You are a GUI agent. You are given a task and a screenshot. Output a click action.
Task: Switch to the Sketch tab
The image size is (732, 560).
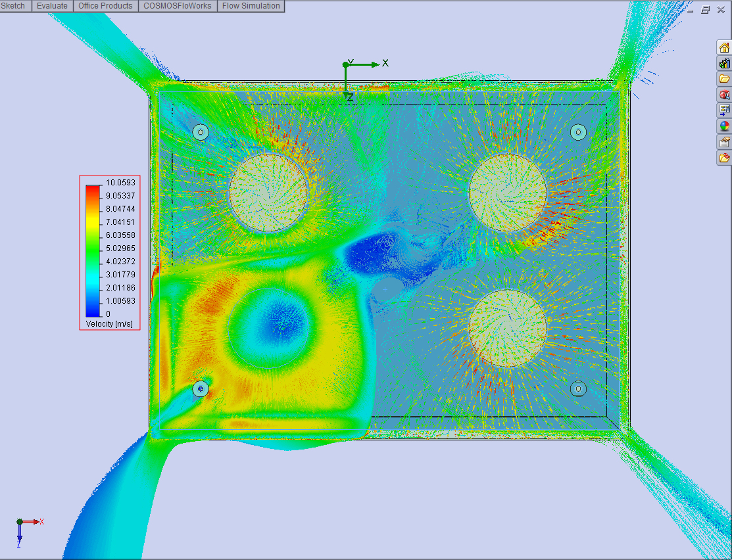14,6
